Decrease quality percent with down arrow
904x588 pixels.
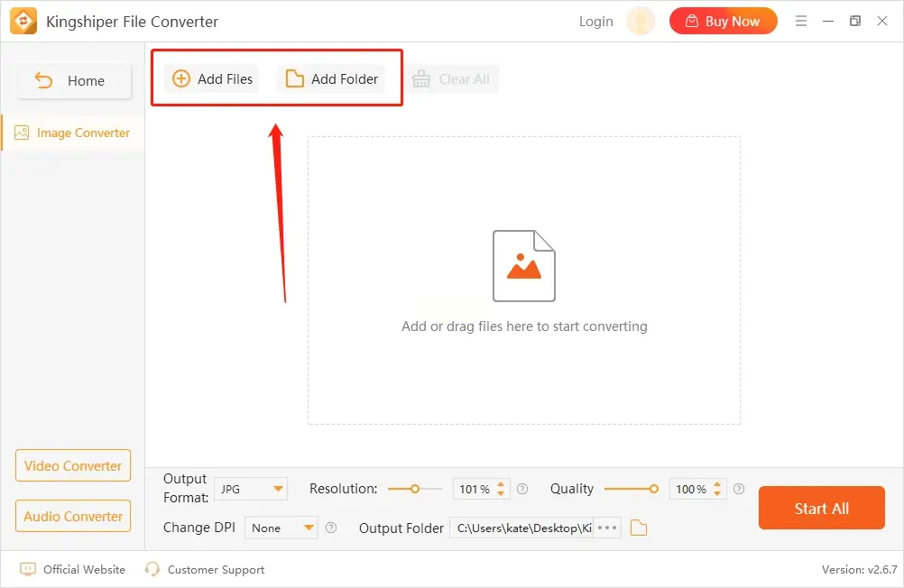click(717, 493)
